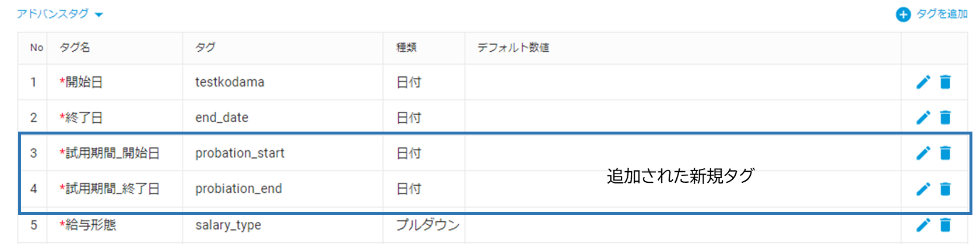Click the アドバンスタグ heading
Image resolution: width=980 pixels, height=244 pixels.
52,13
